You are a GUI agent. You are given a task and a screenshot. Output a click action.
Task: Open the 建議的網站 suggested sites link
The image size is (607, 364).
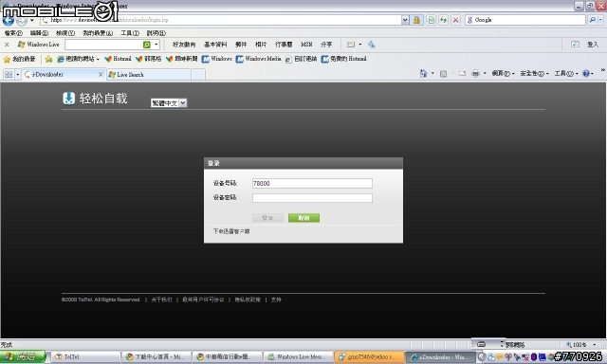click(x=78, y=59)
